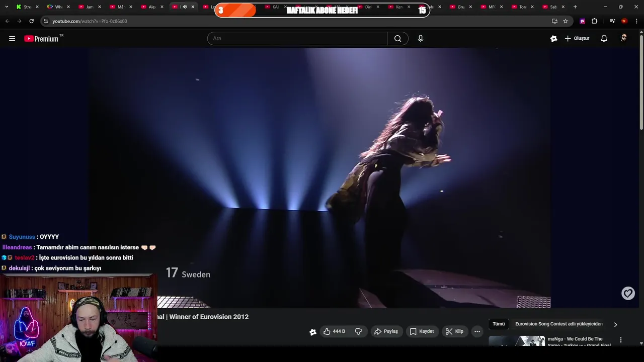Click chat username dekuisjl

pos(19,268)
